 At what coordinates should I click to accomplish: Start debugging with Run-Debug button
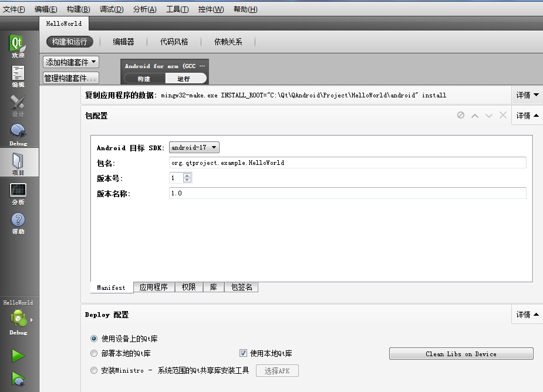coord(18,379)
